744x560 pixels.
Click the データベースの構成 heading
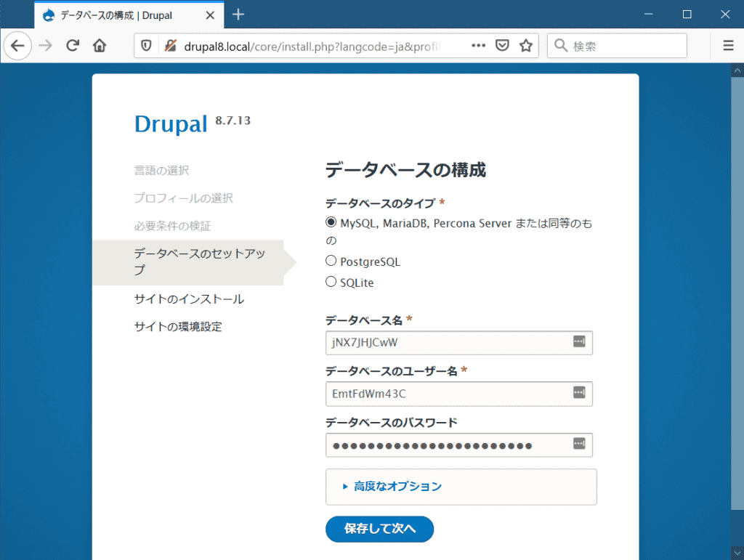click(405, 170)
